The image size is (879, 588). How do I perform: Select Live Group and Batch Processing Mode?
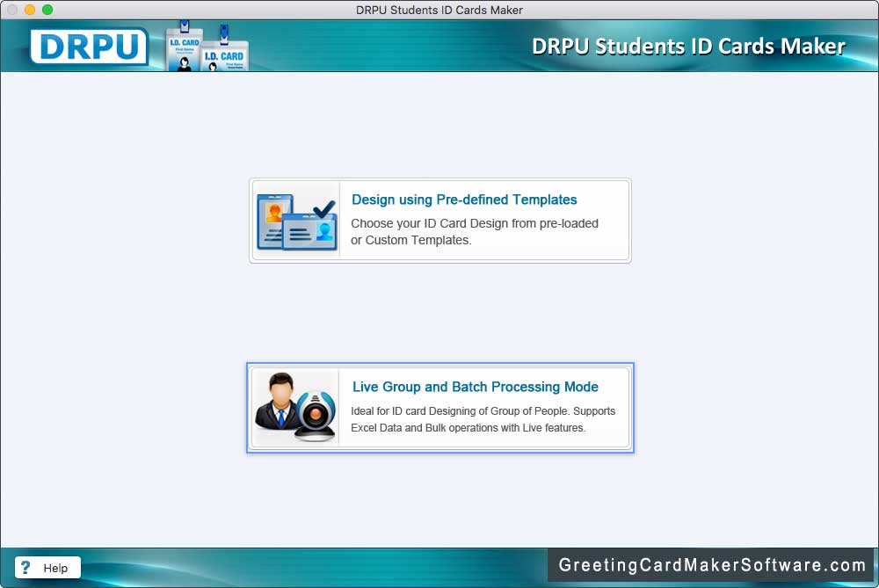click(x=440, y=408)
